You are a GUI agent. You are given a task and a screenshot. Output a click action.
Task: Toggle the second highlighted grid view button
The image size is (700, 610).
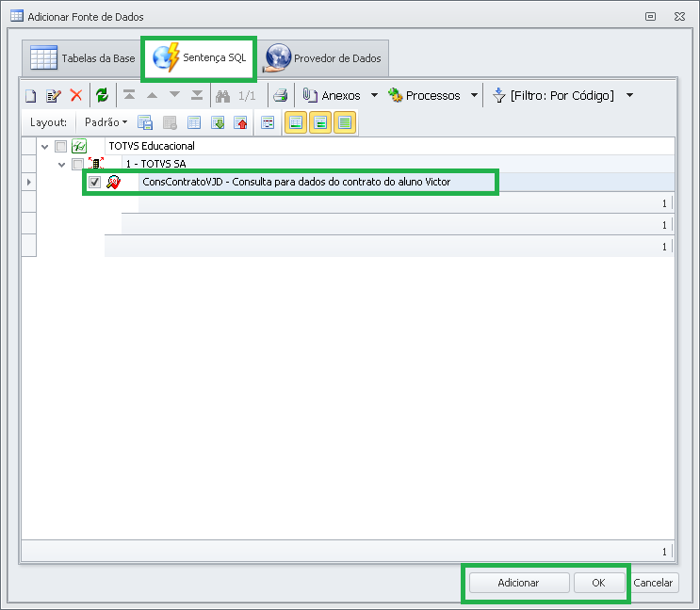coord(320,122)
